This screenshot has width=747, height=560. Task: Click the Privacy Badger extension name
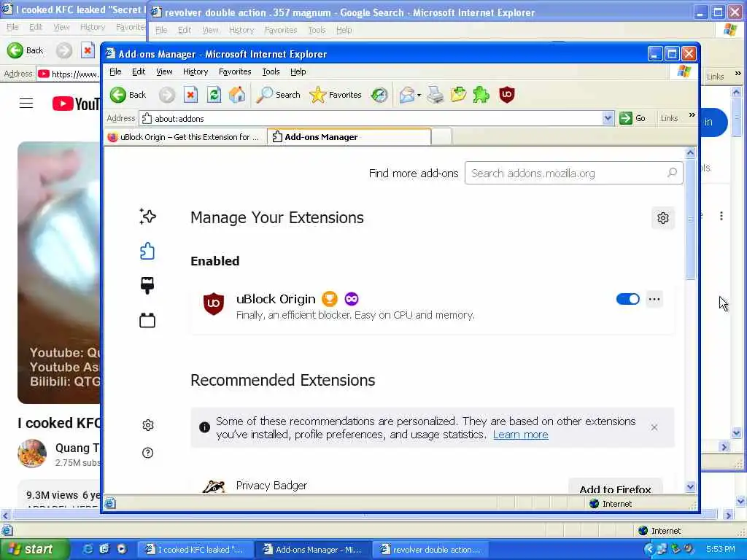click(271, 486)
